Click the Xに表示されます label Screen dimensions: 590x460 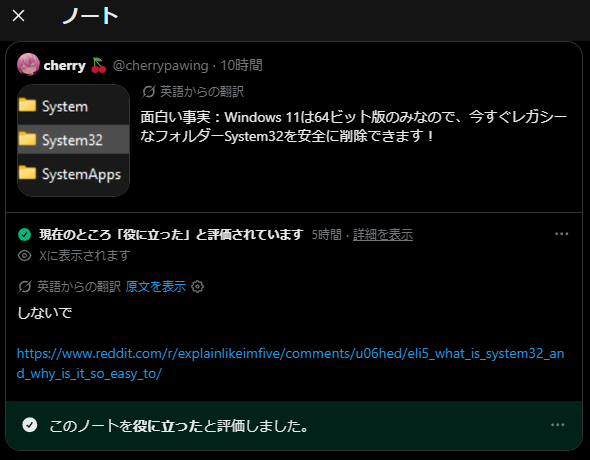pos(85,256)
